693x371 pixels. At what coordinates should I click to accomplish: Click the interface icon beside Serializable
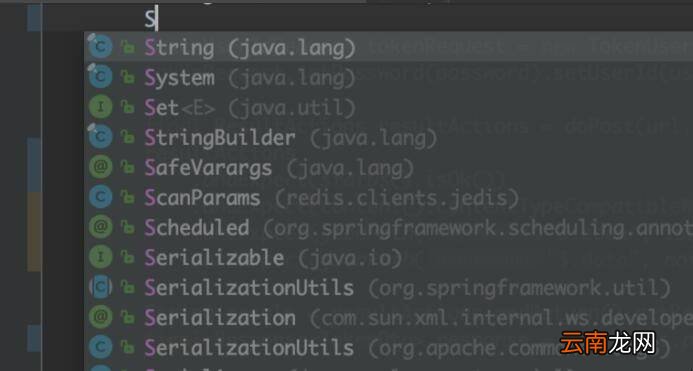(x=100, y=257)
